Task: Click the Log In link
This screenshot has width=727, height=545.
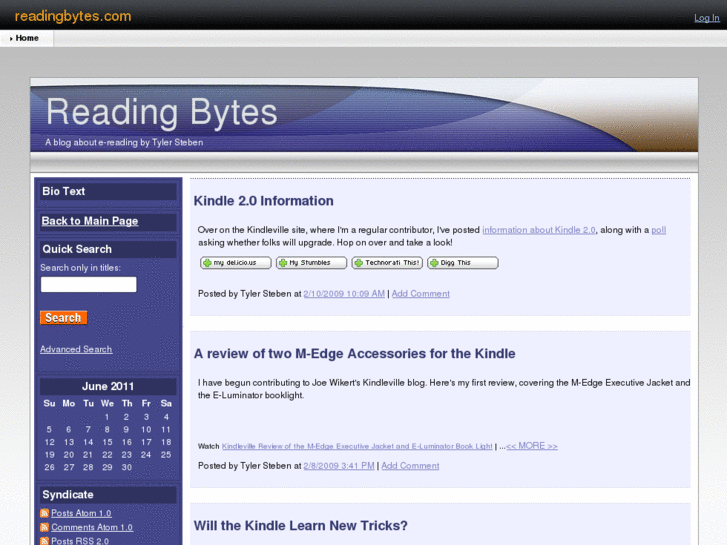Action: click(x=707, y=18)
